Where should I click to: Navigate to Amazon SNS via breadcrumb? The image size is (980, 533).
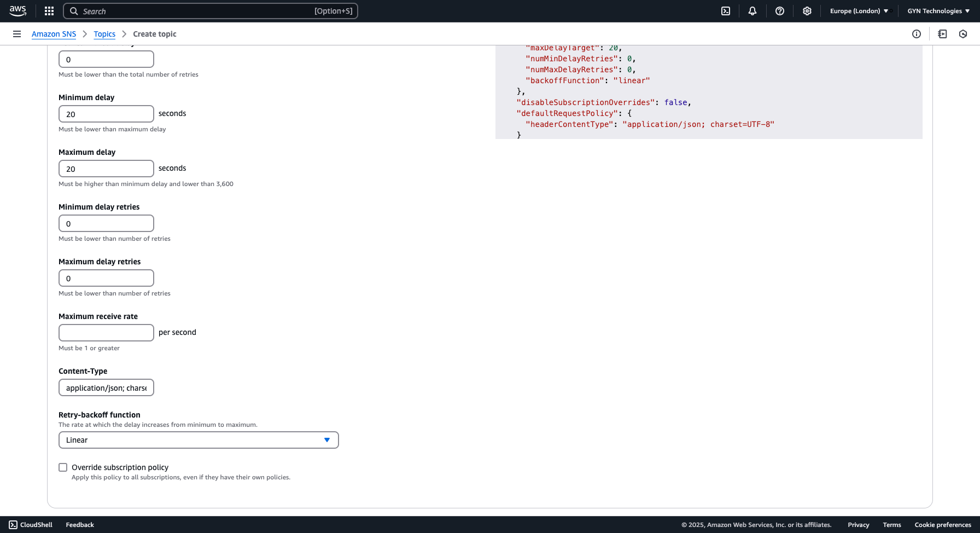pyautogui.click(x=54, y=34)
